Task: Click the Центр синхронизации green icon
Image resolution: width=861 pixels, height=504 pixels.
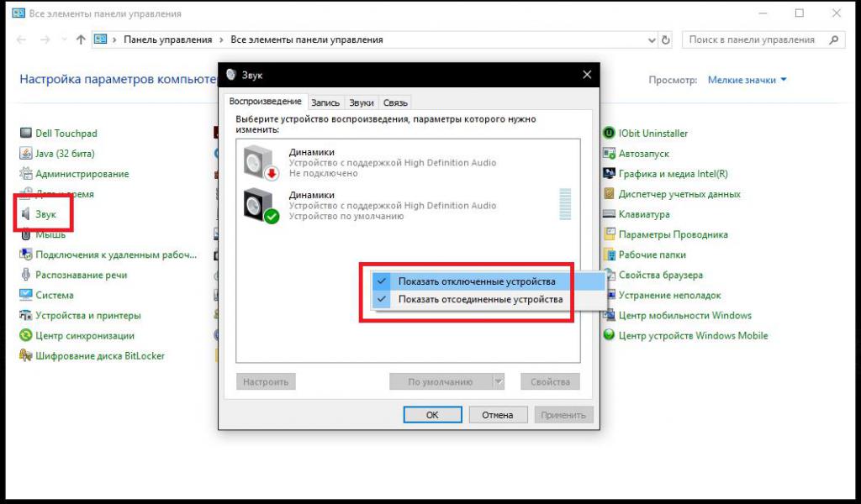Action: click(26, 336)
